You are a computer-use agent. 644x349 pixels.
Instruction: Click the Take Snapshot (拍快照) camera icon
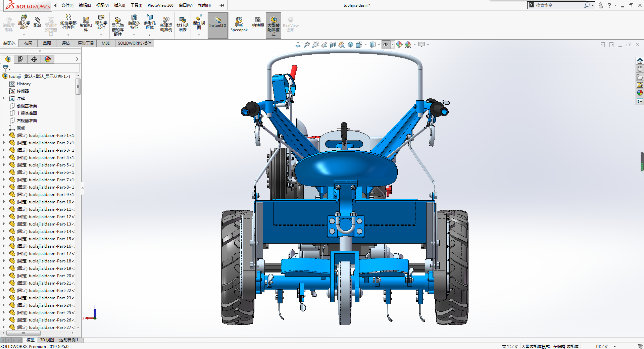tap(258, 22)
